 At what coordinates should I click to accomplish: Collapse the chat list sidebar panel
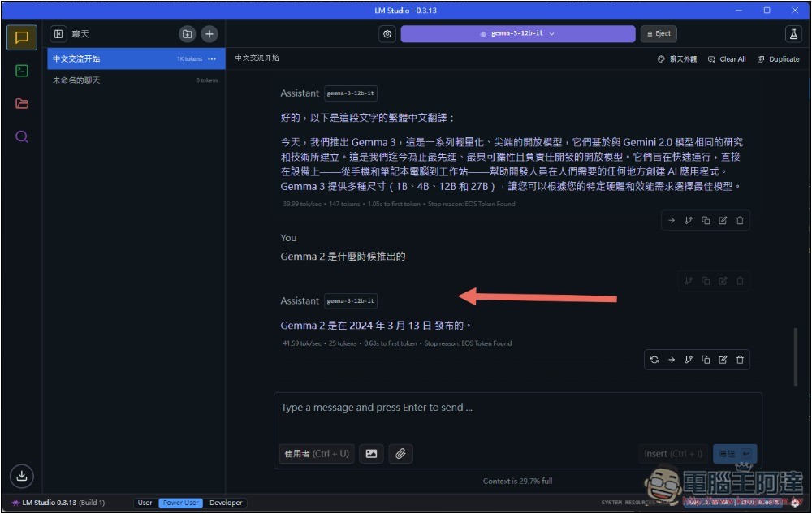58,34
